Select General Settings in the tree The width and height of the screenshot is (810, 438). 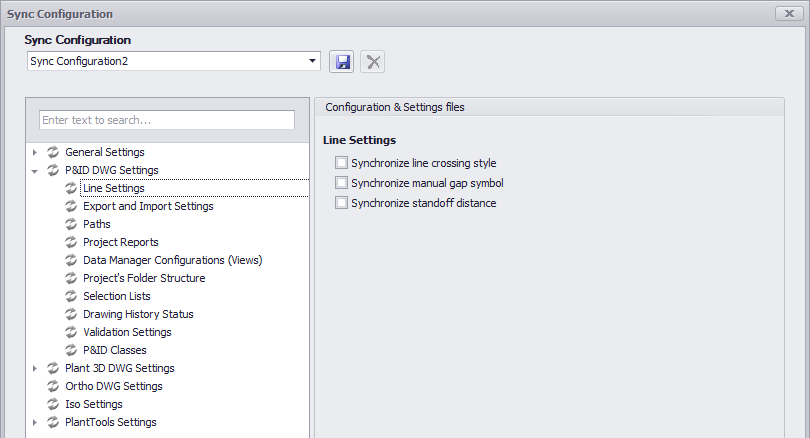[105, 152]
